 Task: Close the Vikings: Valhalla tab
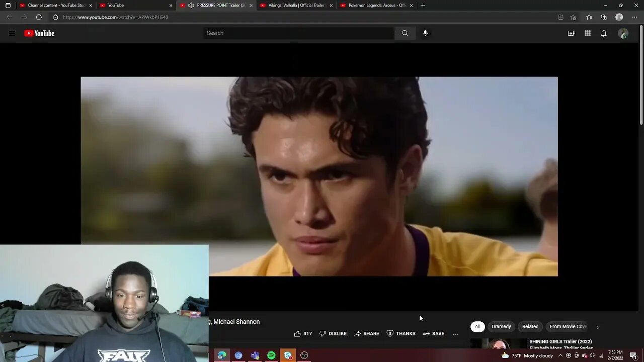click(x=331, y=6)
